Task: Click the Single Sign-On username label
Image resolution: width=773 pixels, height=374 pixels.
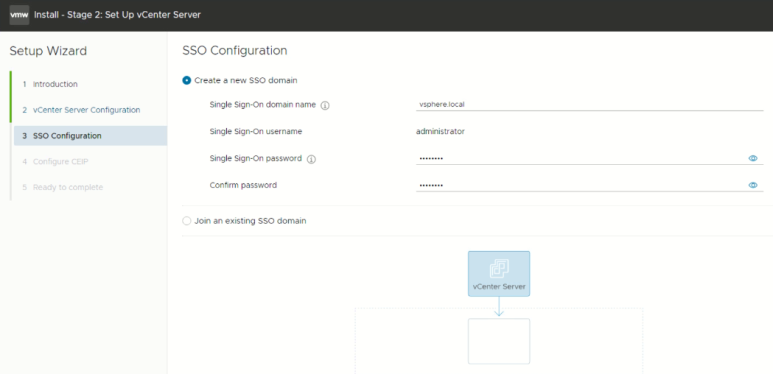Action: tap(256, 132)
